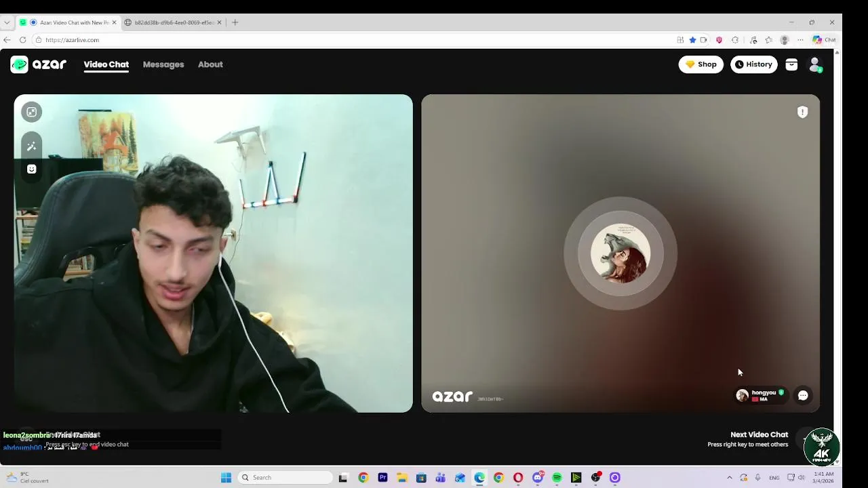Open the clock showing 1:41 AM
868x488 pixels.
(x=823, y=478)
